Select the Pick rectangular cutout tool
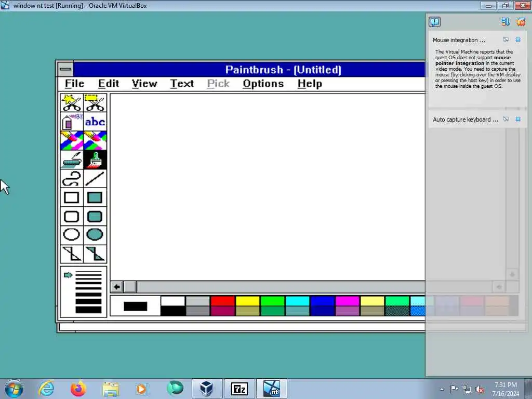This screenshot has height=399, width=532. click(x=95, y=103)
